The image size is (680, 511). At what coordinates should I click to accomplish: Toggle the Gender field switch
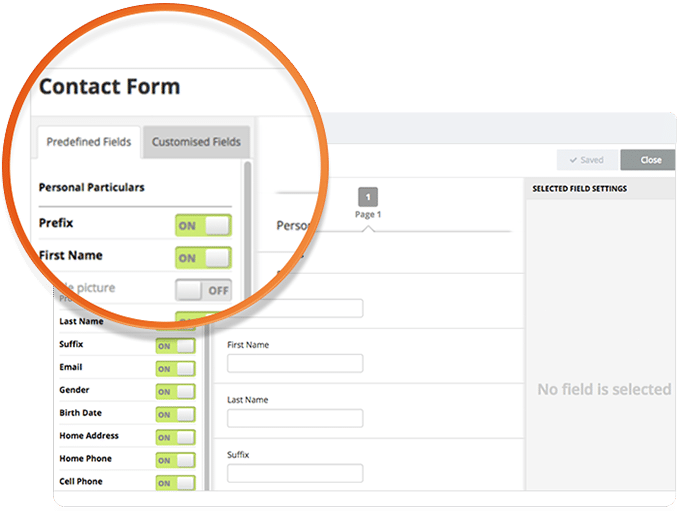pos(176,392)
